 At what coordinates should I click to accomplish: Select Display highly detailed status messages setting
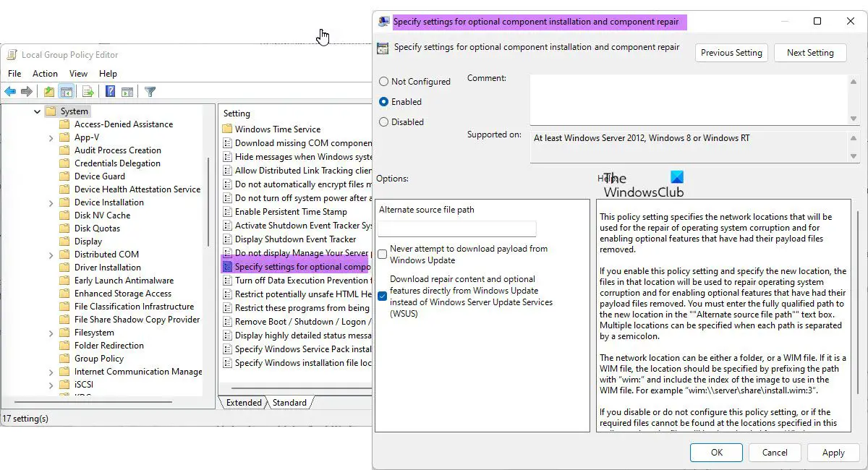point(302,336)
